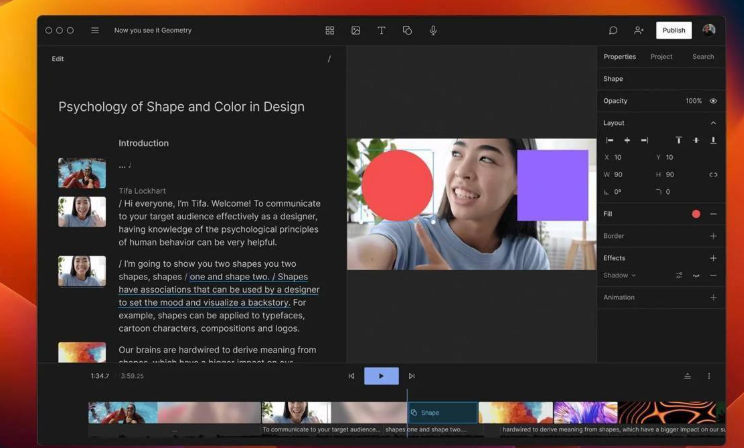Open the templates grid icon
The height and width of the screenshot is (448, 744).
tap(330, 30)
